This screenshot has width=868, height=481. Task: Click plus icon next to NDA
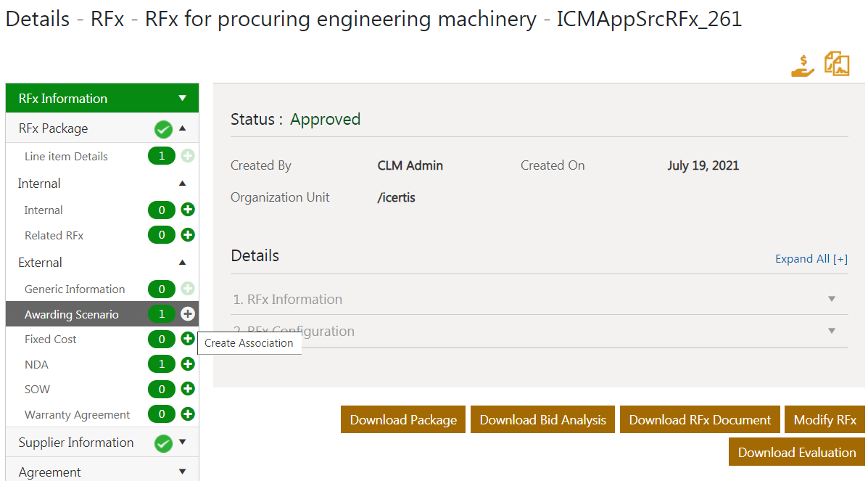tap(188, 363)
